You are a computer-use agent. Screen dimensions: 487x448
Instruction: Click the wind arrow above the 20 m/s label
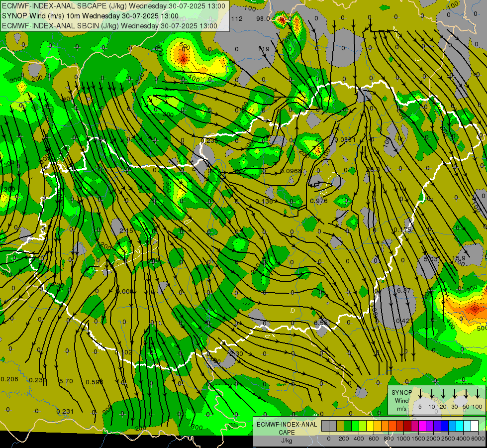(443, 394)
